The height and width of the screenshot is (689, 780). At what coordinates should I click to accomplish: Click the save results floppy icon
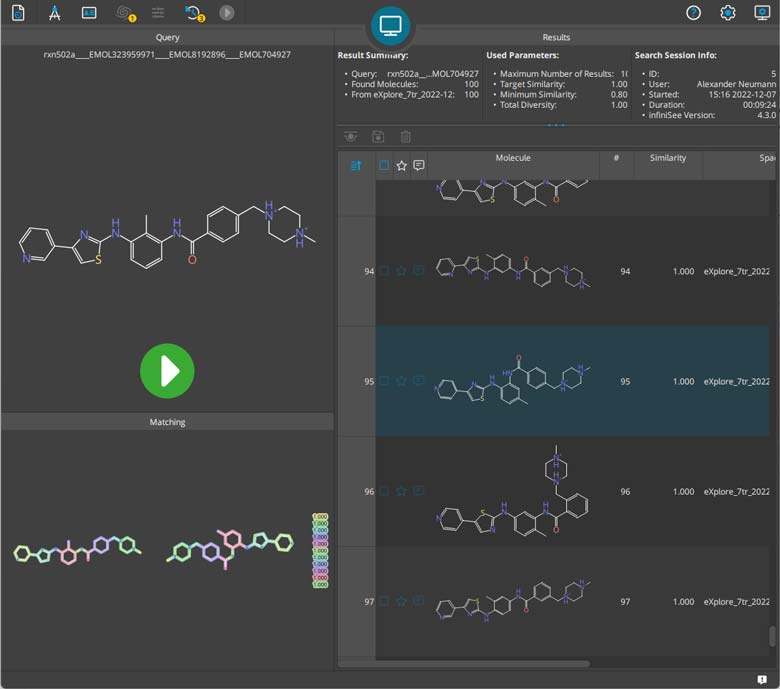point(378,137)
